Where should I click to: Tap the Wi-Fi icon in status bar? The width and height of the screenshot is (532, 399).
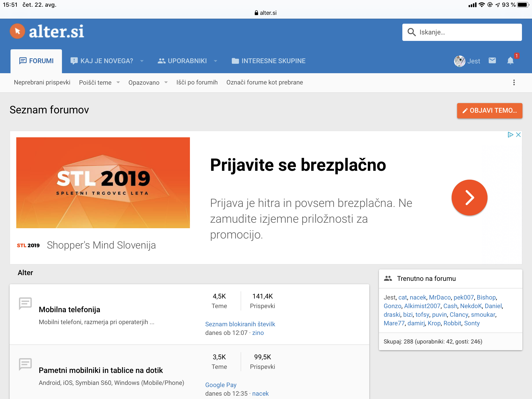tap(482, 5)
